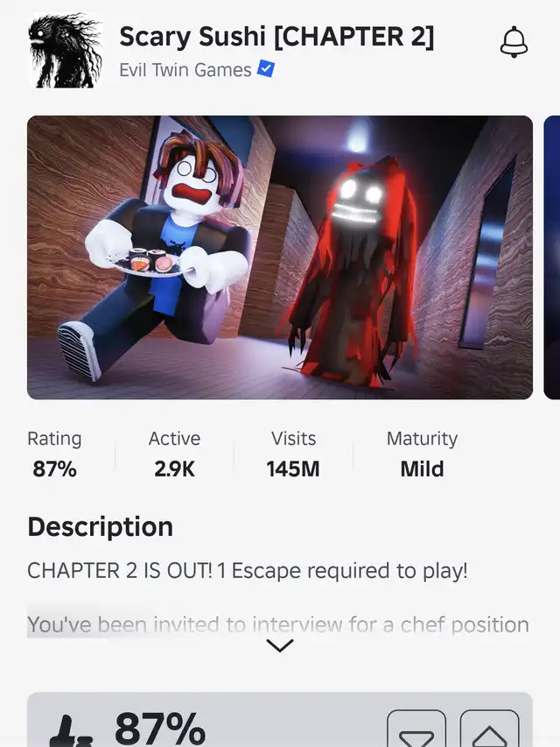Tap the notification bell icon
The height and width of the screenshot is (747, 560).
coord(514,42)
